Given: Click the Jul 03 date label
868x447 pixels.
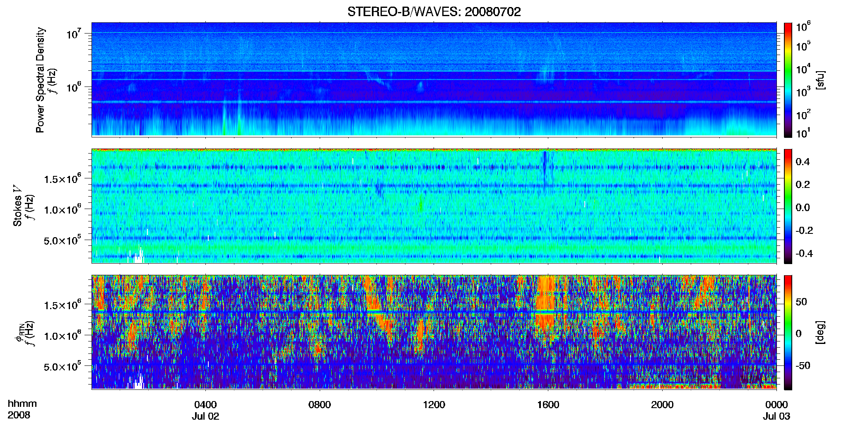Looking at the screenshot, I should (x=776, y=416).
